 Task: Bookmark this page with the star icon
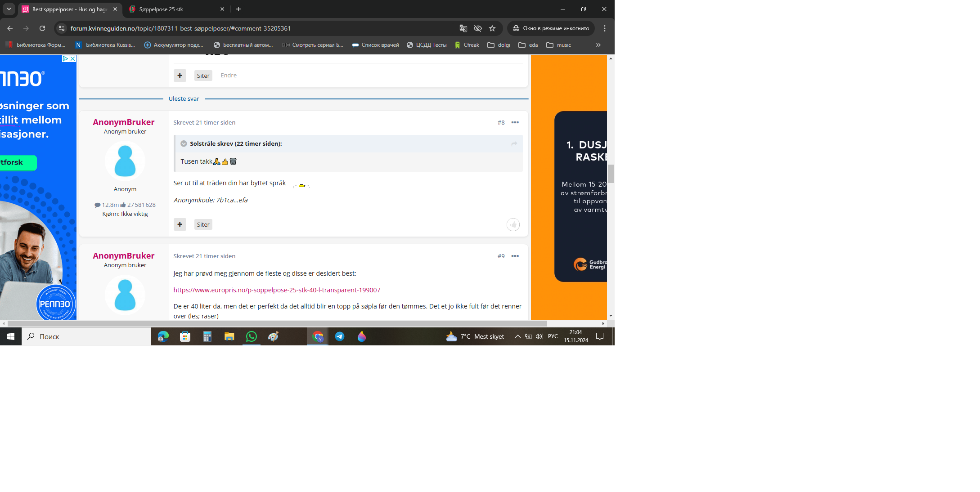click(492, 28)
